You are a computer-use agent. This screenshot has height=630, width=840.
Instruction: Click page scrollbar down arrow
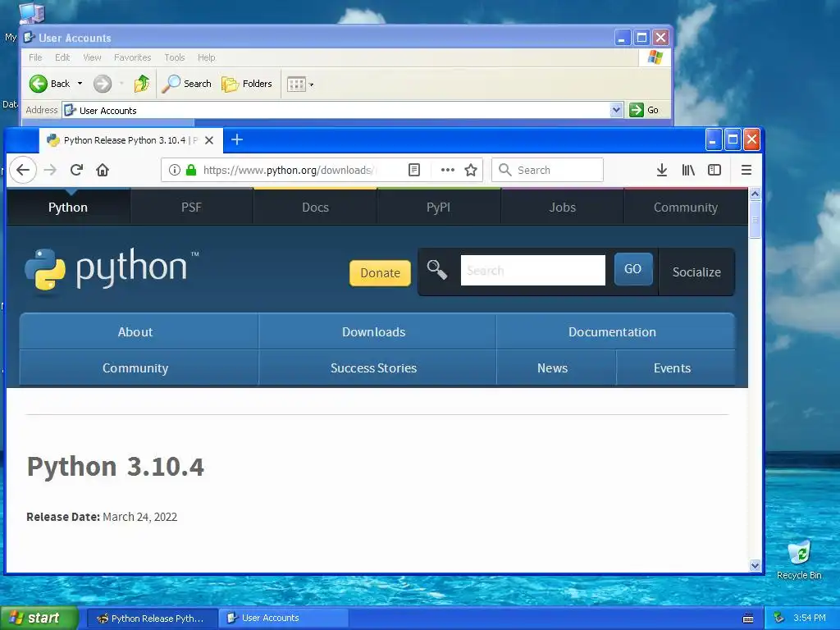pyautogui.click(x=755, y=565)
